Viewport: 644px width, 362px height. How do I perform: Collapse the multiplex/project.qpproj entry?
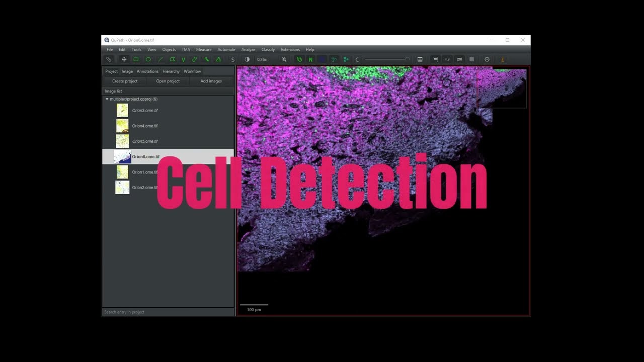click(x=107, y=99)
